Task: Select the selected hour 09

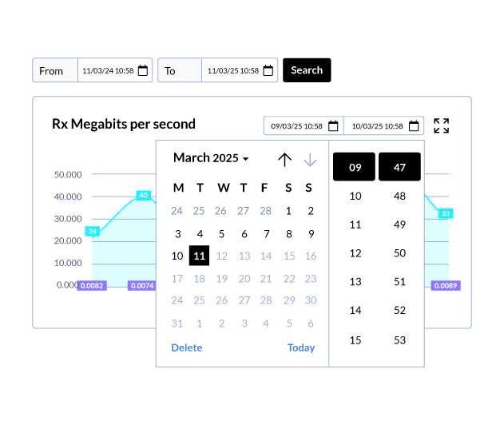Action: coord(354,167)
